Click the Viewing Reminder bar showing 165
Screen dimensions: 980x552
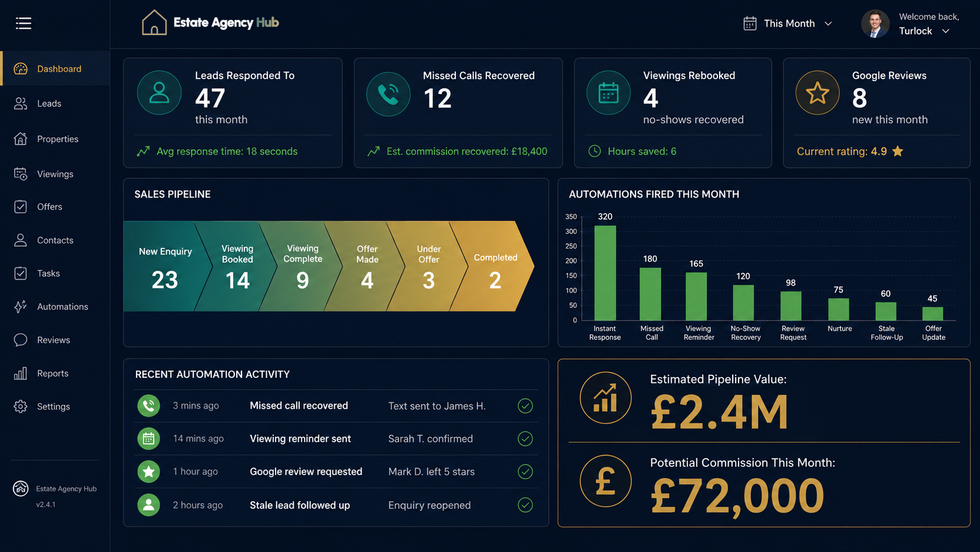[696, 296]
